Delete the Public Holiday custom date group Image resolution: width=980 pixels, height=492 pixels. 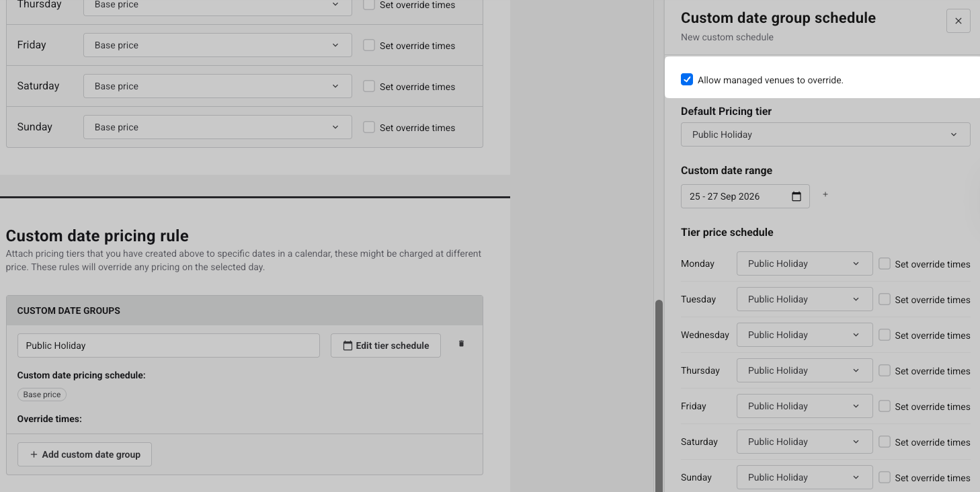tap(461, 343)
